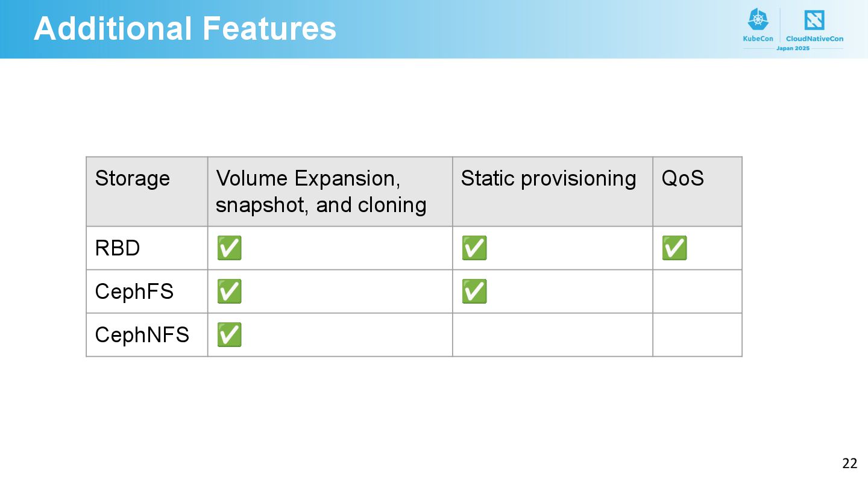Click the KubeCon logo icon
The image size is (868, 488).
pos(758,20)
